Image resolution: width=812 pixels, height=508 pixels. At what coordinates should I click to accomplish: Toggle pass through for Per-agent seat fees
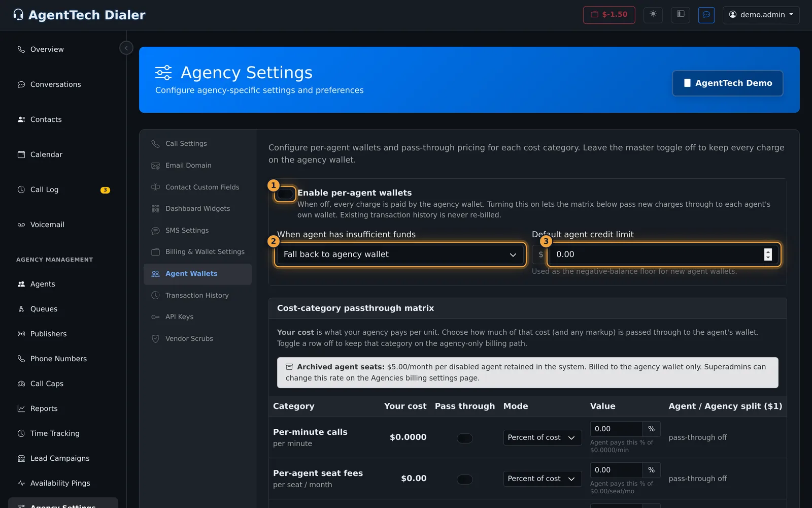click(x=465, y=479)
